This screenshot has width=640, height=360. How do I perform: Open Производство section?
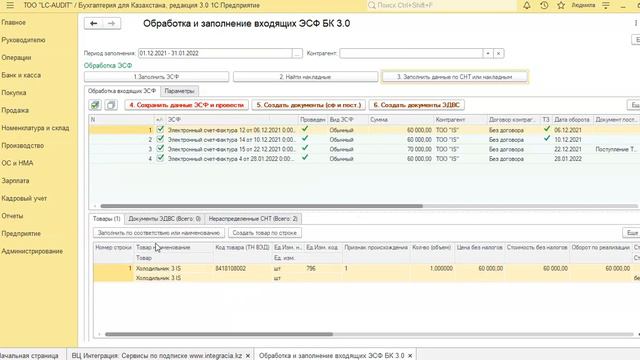(x=22, y=145)
